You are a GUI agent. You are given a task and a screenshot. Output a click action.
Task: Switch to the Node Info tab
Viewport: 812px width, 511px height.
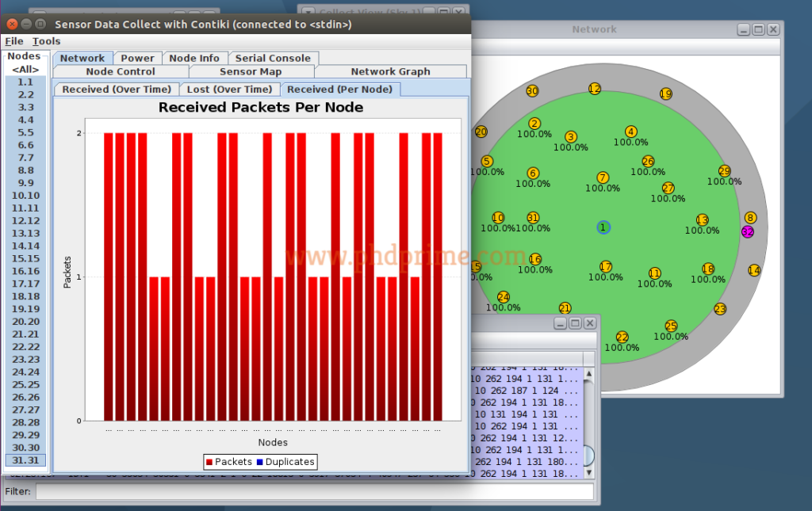point(195,58)
